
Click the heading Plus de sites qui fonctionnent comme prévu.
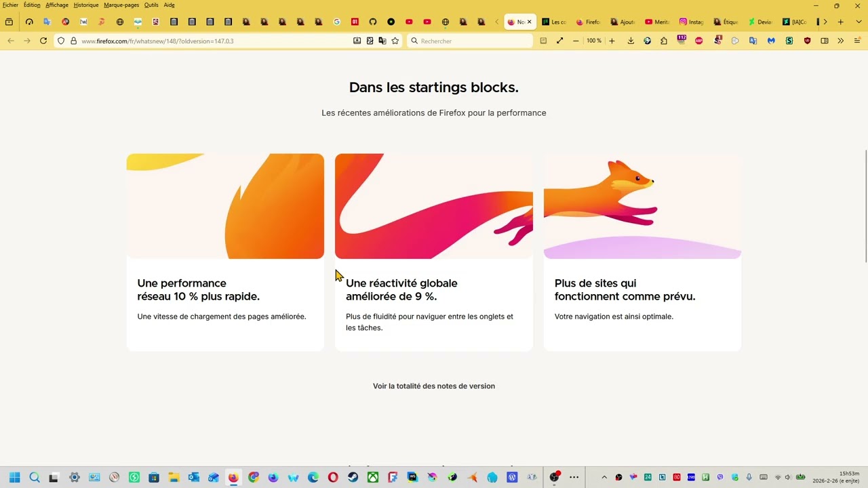[x=625, y=289]
